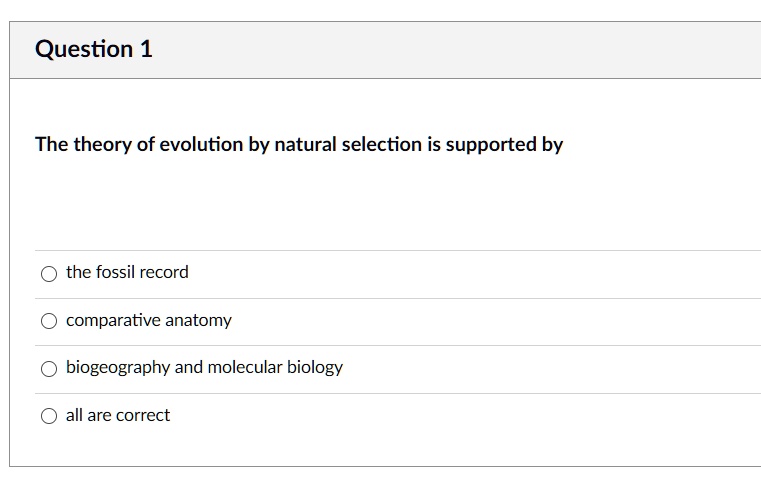Click the word 'comparative' in option two
Screen dimensions: 761x478
113,320
